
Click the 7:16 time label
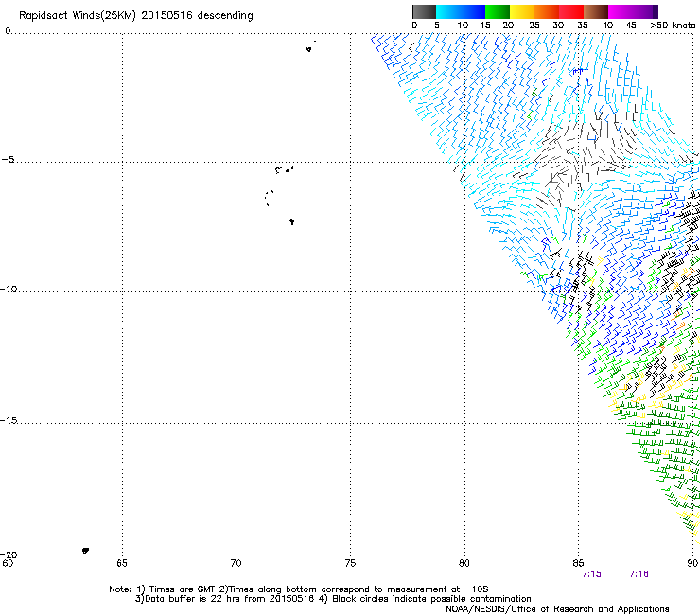pyautogui.click(x=639, y=574)
